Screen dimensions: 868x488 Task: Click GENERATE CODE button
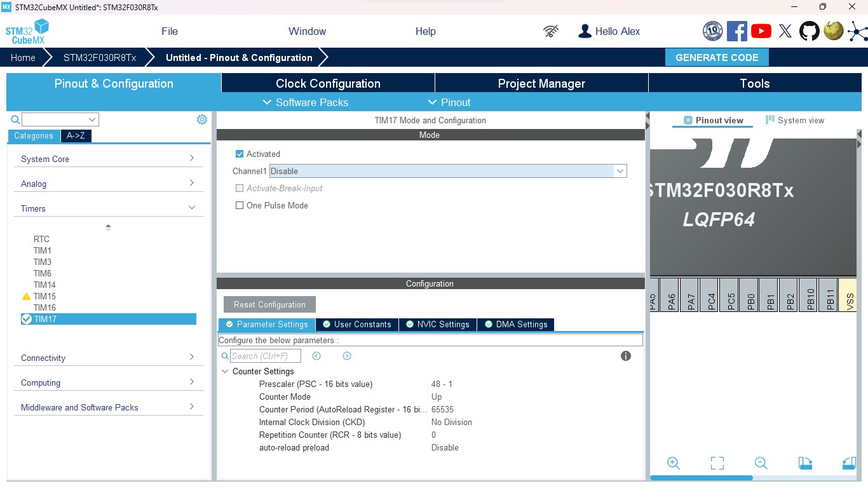(717, 57)
